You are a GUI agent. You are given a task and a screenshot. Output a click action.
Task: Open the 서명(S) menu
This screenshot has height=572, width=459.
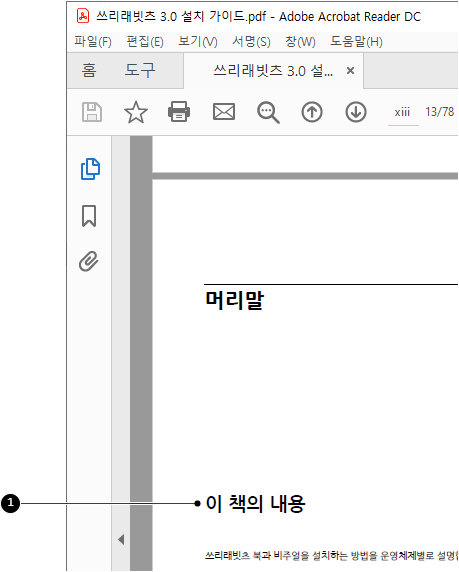click(x=251, y=42)
